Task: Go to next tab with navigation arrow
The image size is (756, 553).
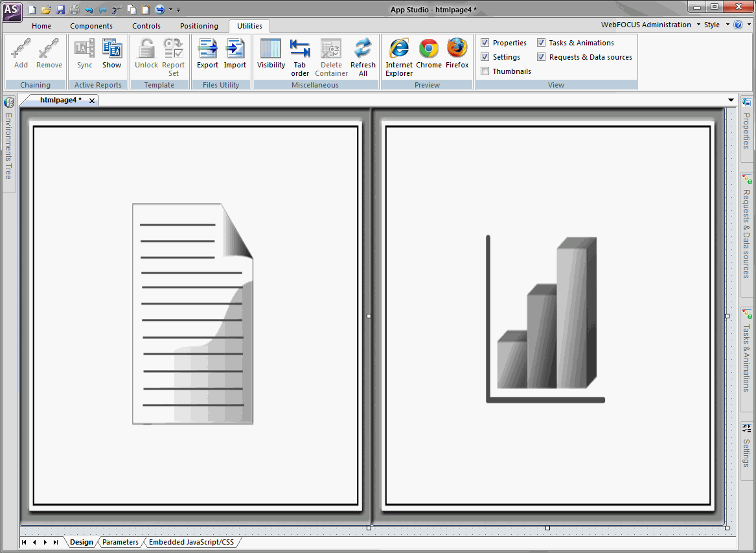Action: (x=45, y=542)
